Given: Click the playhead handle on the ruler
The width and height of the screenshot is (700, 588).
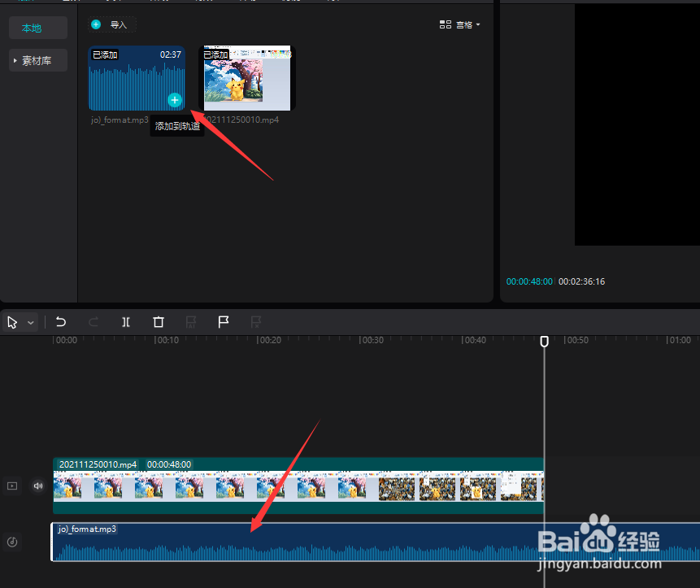Looking at the screenshot, I should [x=544, y=342].
